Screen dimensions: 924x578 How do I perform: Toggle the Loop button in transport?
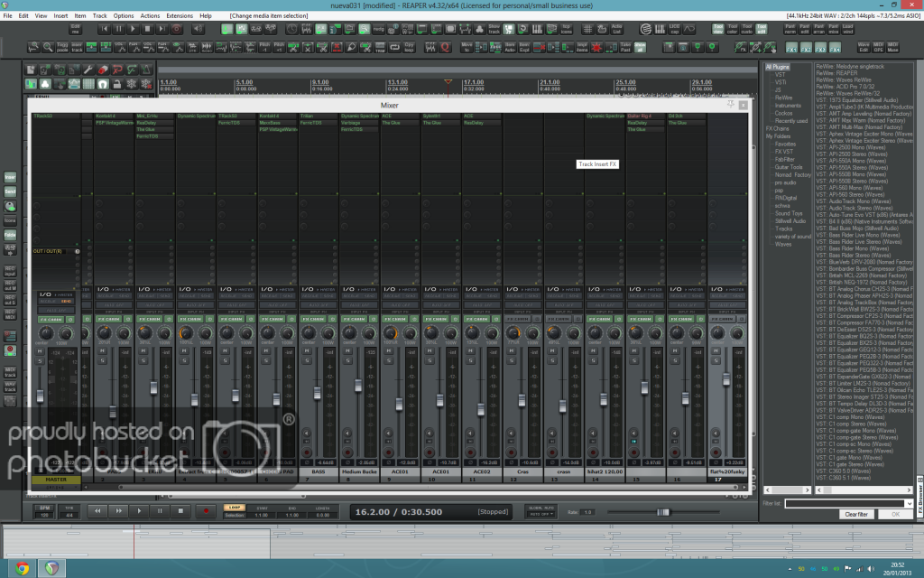pyautogui.click(x=234, y=508)
